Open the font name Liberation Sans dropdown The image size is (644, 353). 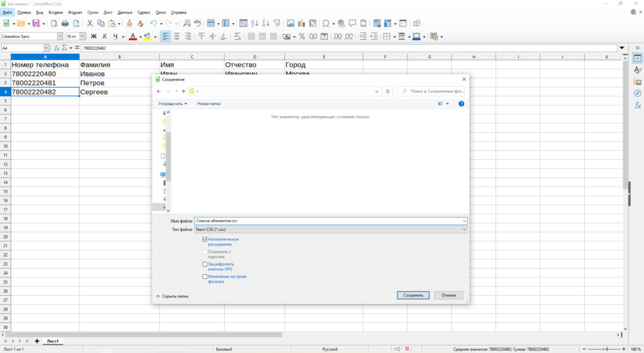[x=60, y=36]
